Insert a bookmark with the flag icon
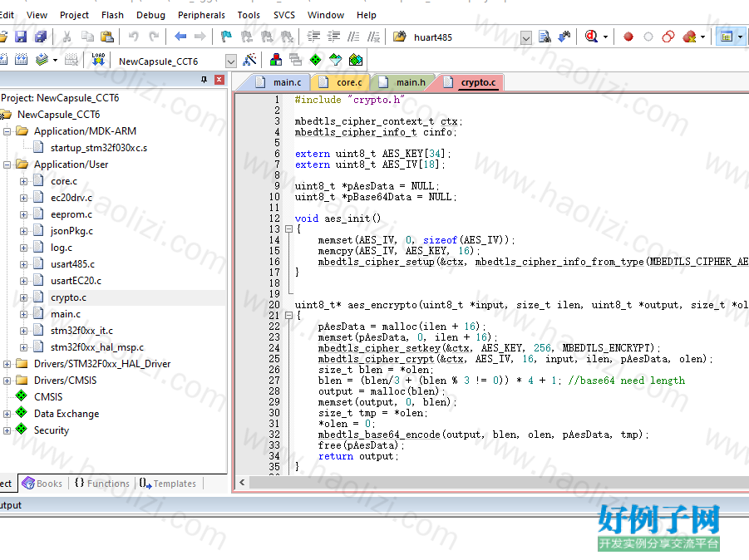Screen dimensions: 749x560 (226, 37)
